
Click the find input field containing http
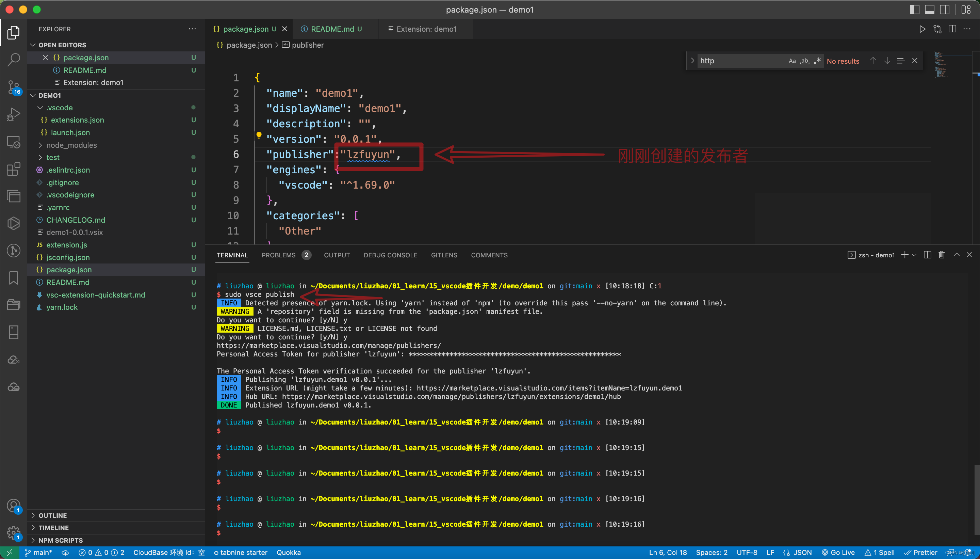click(x=740, y=61)
